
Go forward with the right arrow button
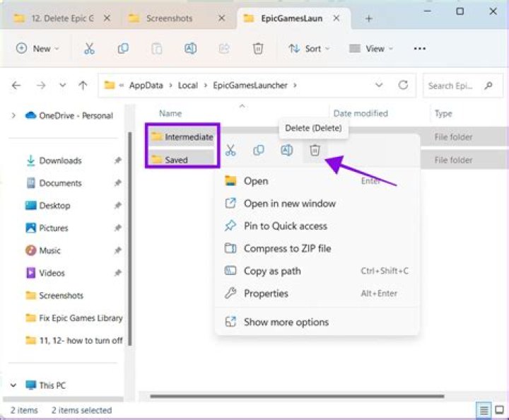pyautogui.click(x=41, y=86)
